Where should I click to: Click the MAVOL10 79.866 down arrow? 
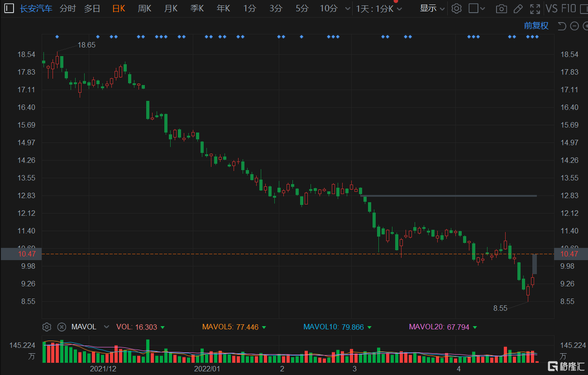[x=369, y=327]
